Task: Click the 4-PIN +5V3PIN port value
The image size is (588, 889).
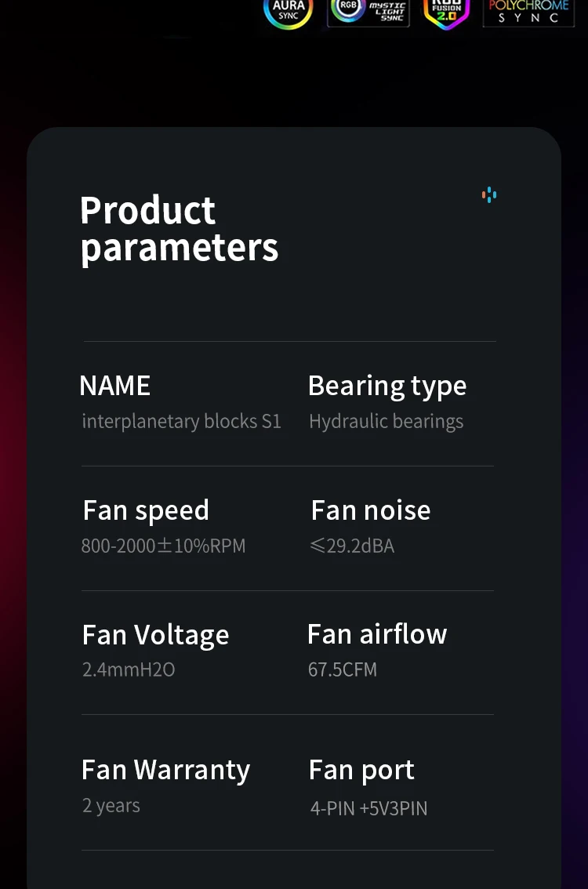Action: click(368, 808)
